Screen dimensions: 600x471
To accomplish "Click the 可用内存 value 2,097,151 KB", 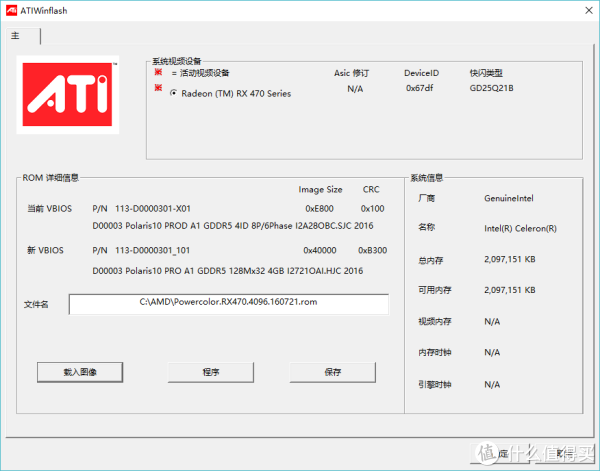I will pos(510,290).
